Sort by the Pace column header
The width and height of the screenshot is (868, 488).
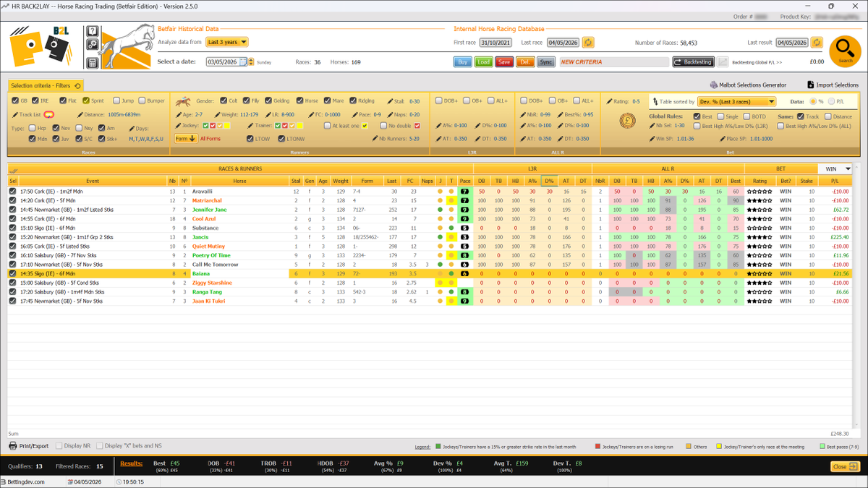coord(465,181)
